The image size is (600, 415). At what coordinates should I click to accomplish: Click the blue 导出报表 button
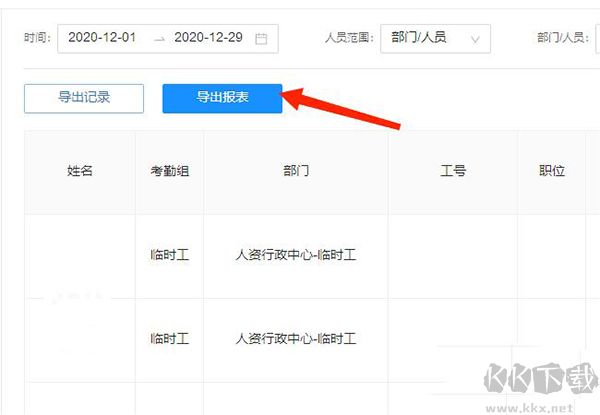[x=222, y=98]
